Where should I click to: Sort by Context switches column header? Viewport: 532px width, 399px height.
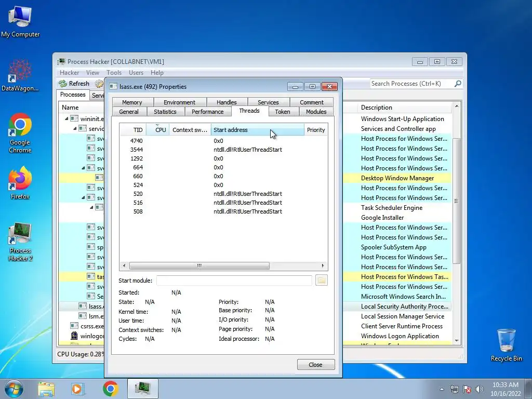pyautogui.click(x=190, y=130)
